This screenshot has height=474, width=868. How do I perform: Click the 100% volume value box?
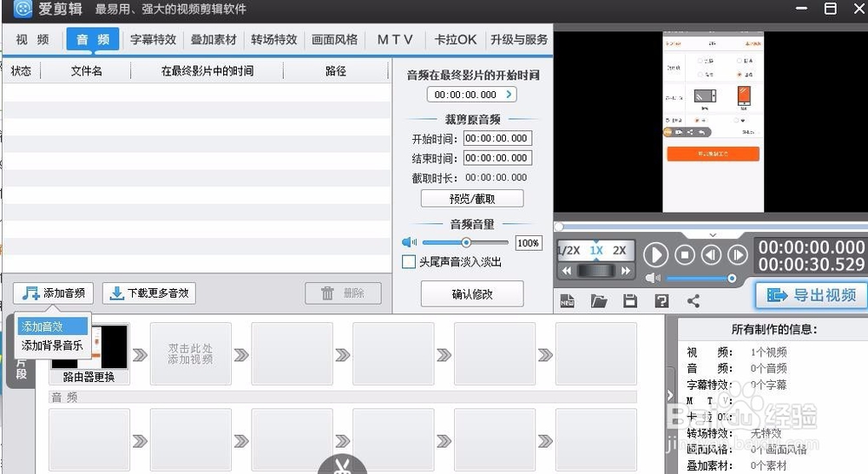[x=528, y=242]
